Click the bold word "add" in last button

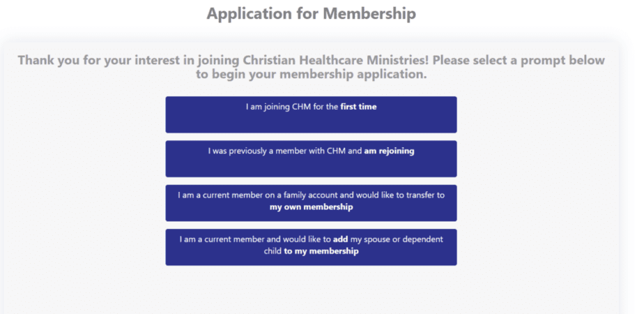(340, 239)
